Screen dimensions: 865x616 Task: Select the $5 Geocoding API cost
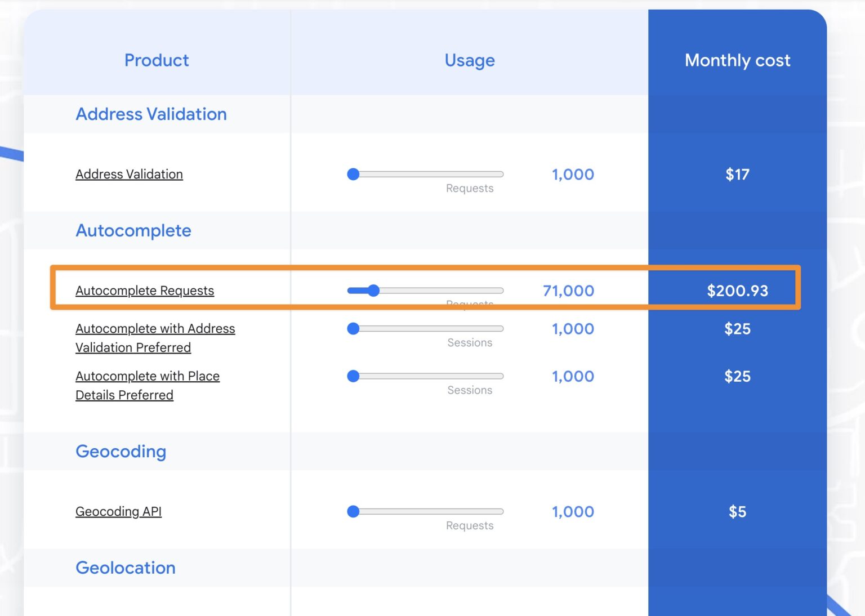(737, 511)
